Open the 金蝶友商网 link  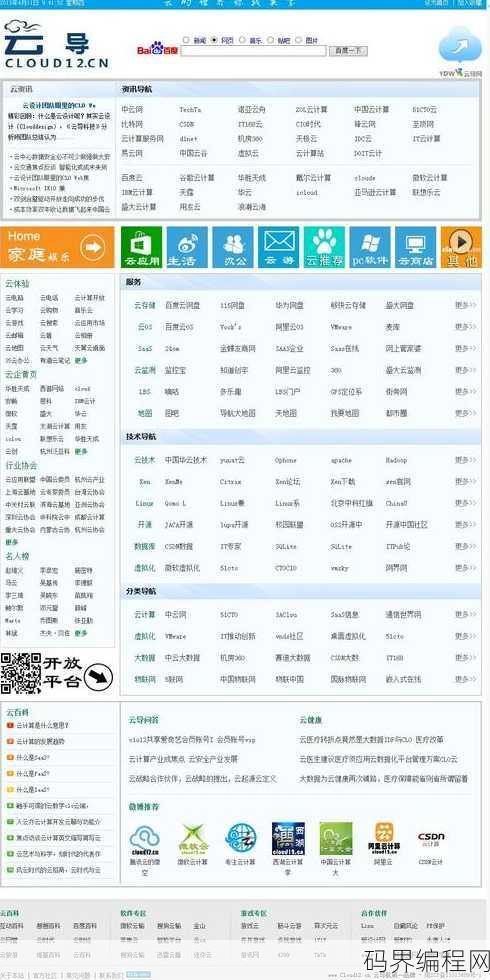[x=238, y=348]
